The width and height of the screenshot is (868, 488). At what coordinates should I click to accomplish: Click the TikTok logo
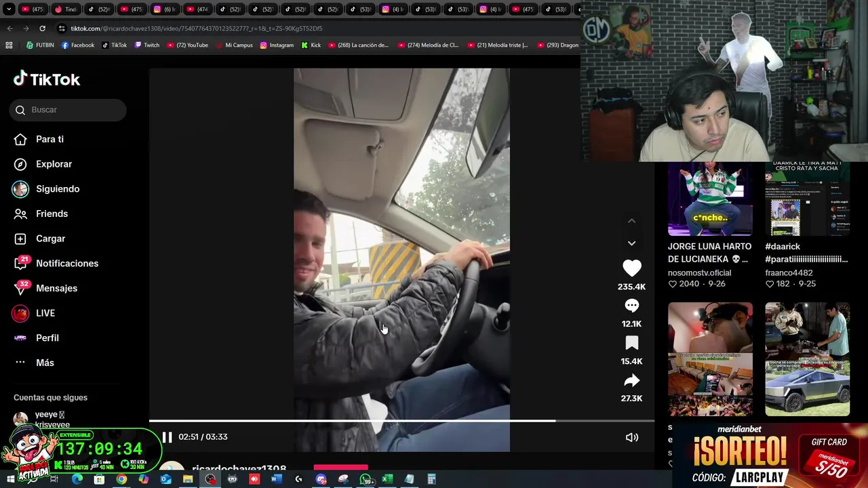point(47,79)
